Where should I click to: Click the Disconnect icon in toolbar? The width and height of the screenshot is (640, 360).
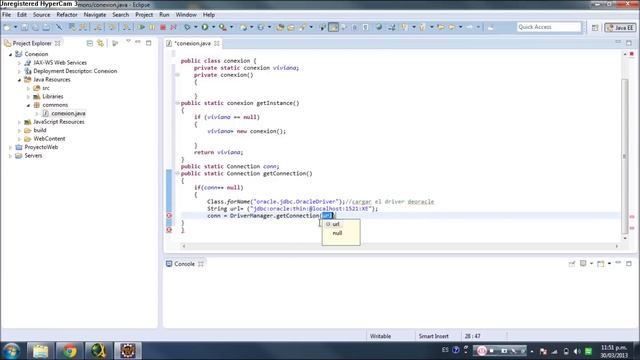click(173, 27)
